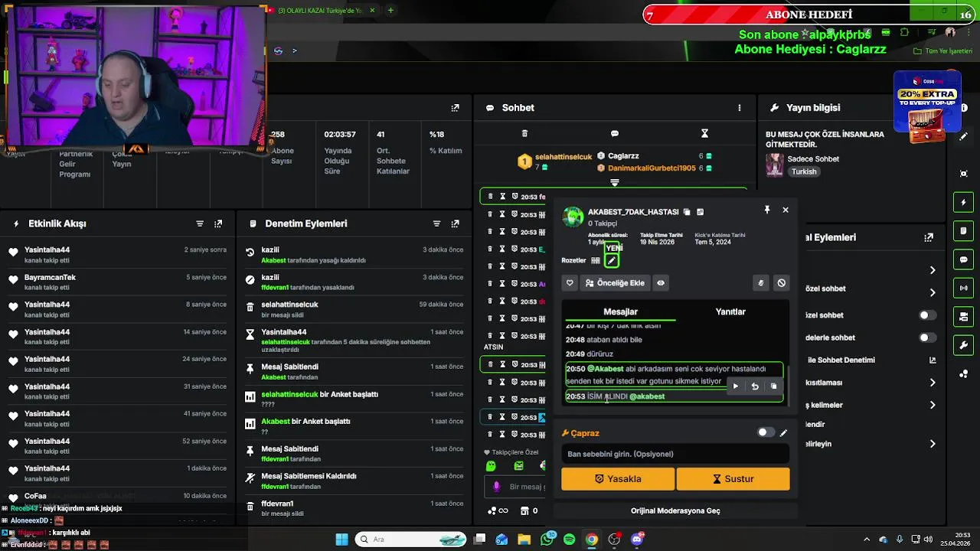Click the chat bubble icon in the right sidebar
The height and width of the screenshot is (551, 980).
(x=964, y=259)
